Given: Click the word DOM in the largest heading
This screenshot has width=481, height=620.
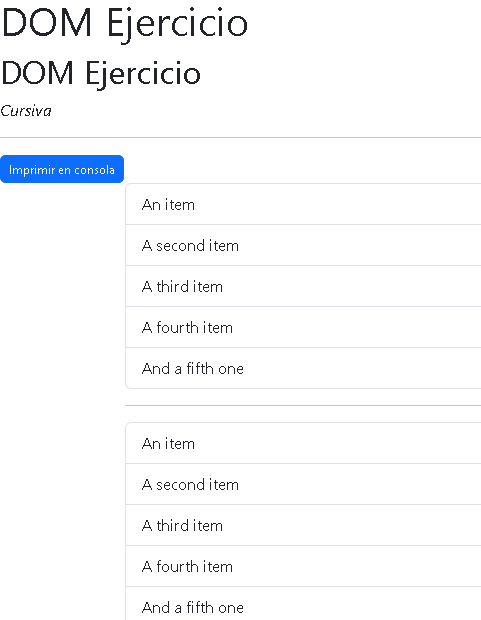Looking at the screenshot, I should coord(47,23).
